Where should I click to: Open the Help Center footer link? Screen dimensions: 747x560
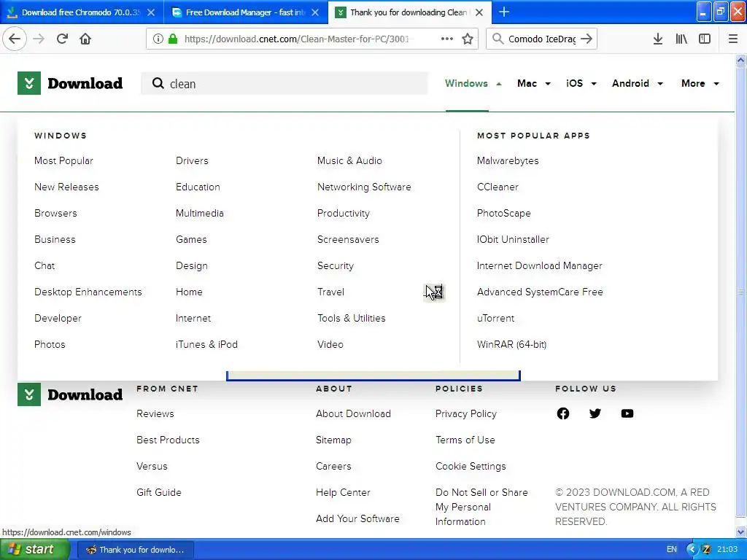[343, 492]
